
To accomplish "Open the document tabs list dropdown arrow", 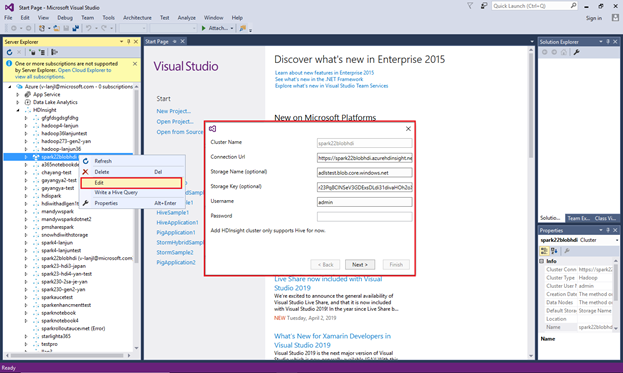I will 532,41.
